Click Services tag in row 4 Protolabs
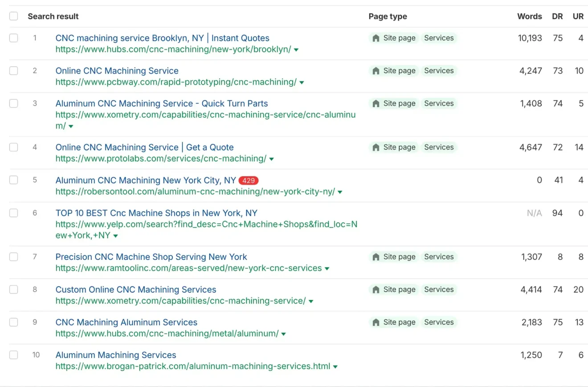The width and height of the screenshot is (588, 387). [x=439, y=147]
